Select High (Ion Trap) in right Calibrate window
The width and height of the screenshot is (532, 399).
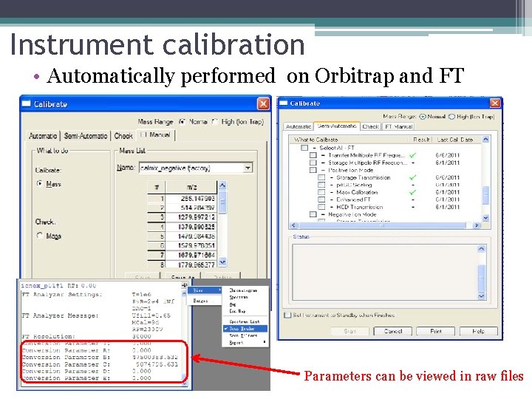(x=451, y=117)
